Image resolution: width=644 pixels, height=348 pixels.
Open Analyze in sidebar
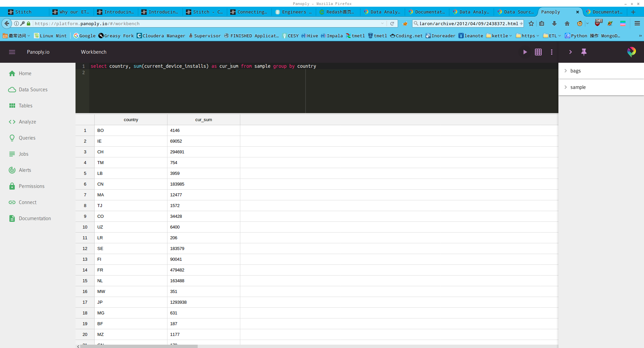click(22, 122)
